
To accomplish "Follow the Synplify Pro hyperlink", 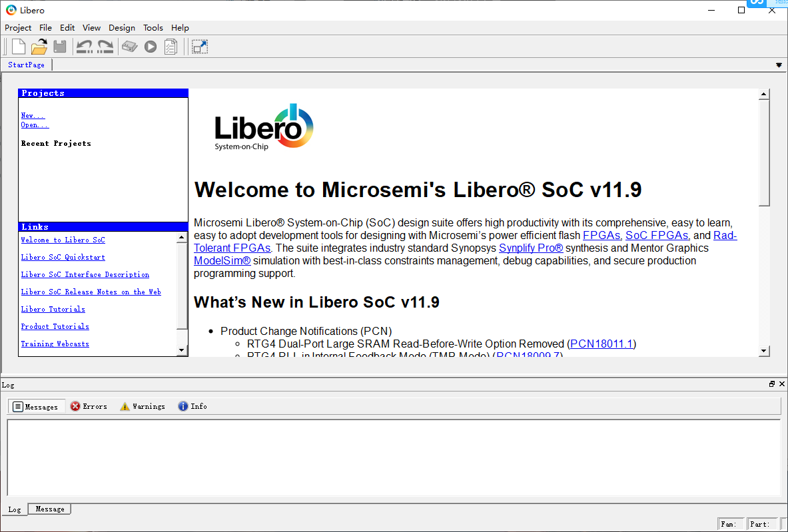I will pos(531,248).
